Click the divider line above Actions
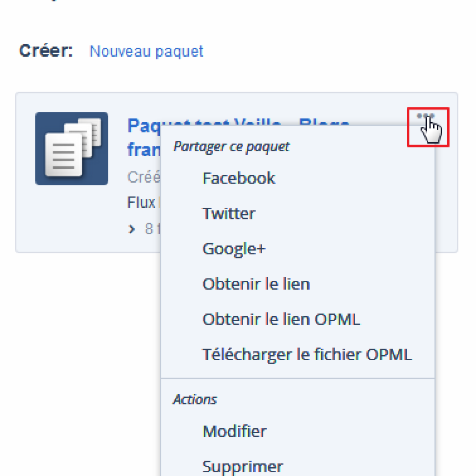Image resolution: width=476 pixels, height=476 pixels. coord(298,378)
